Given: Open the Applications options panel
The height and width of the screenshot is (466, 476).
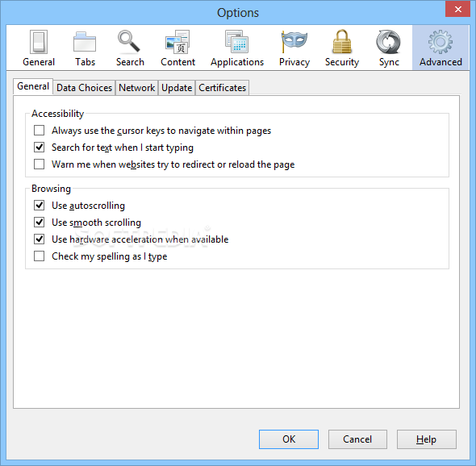Looking at the screenshot, I should (x=237, y=48).
